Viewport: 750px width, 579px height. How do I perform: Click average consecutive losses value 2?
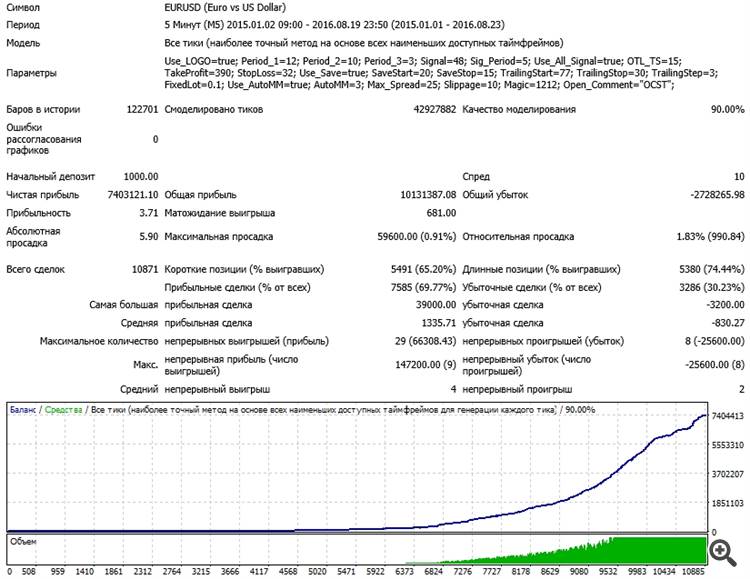pos(742,390)
